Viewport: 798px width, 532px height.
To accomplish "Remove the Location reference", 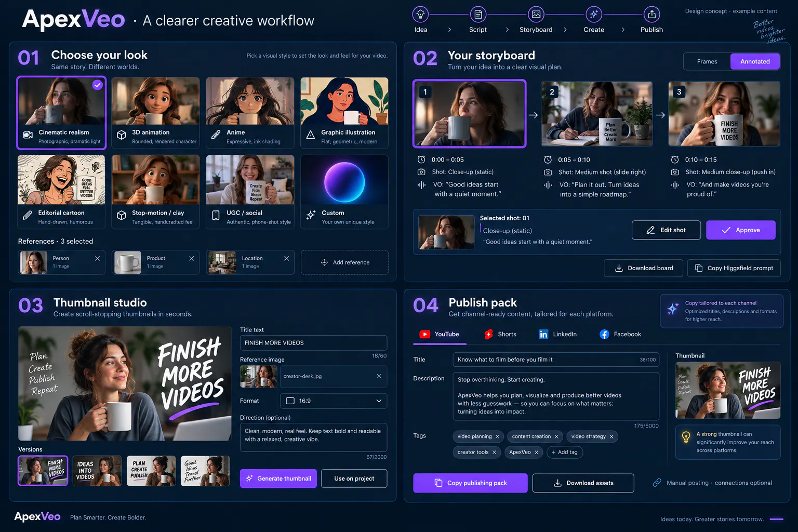I will [x=286, y=258].
